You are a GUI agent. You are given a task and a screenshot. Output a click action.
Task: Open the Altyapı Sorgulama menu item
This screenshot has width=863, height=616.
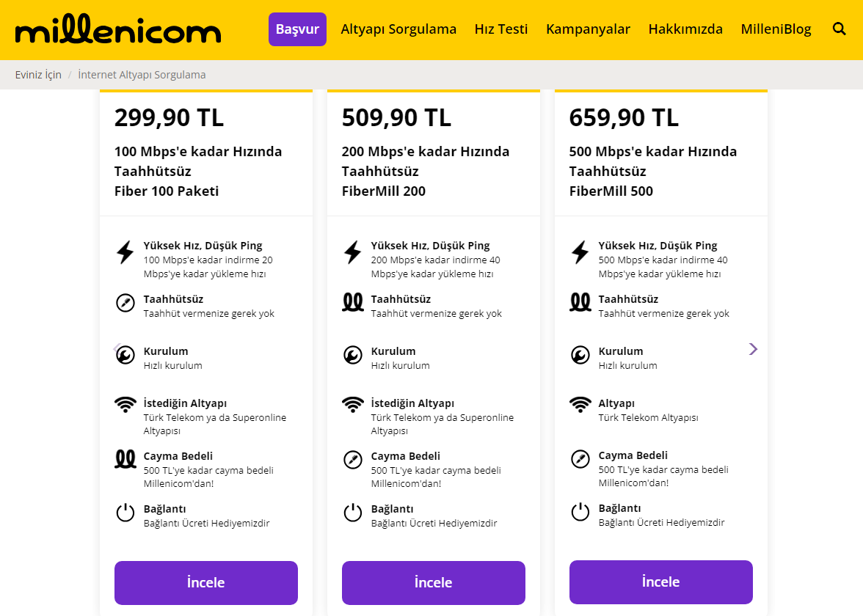pos(398,29)
